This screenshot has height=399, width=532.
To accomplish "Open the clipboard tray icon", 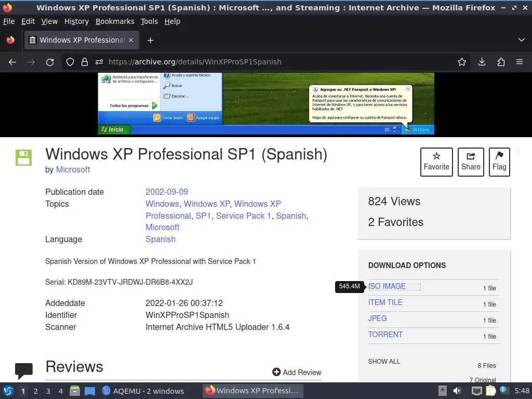I will pos(490,391).
